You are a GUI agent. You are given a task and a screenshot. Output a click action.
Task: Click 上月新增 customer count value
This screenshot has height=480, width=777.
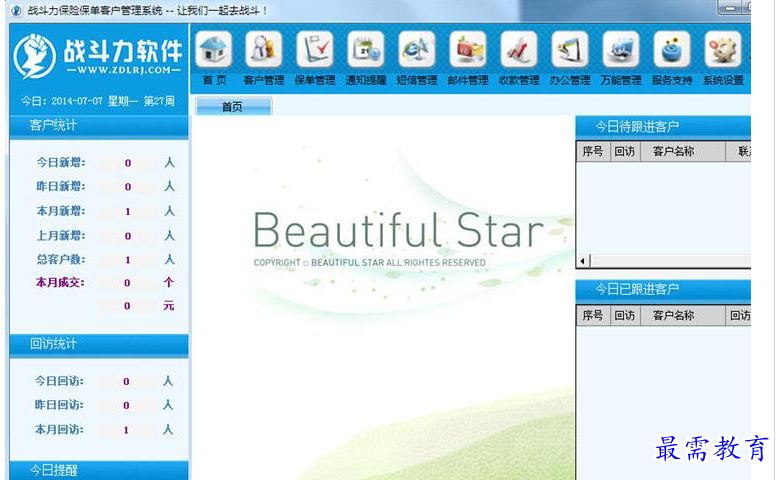pos(128,236)
